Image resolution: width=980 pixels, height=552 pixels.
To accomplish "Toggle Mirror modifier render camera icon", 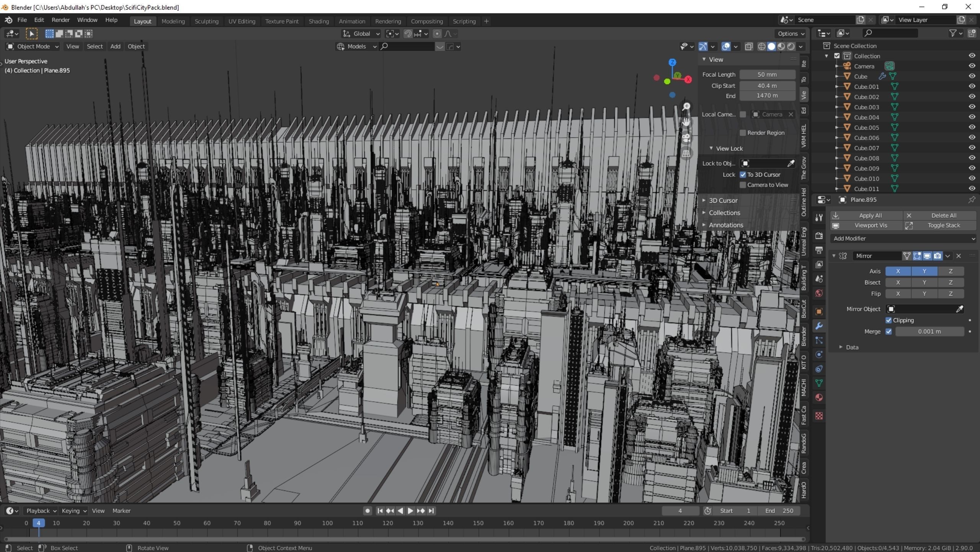I will coord(938,256).
